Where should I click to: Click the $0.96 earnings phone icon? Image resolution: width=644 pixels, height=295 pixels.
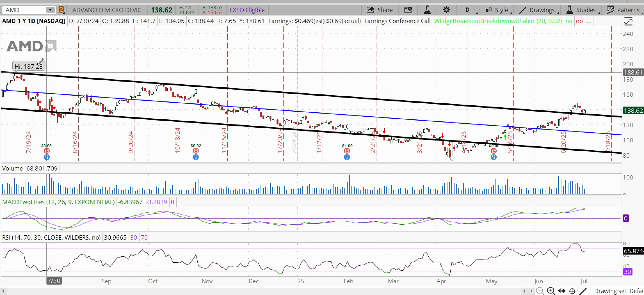tap(494, 151)
